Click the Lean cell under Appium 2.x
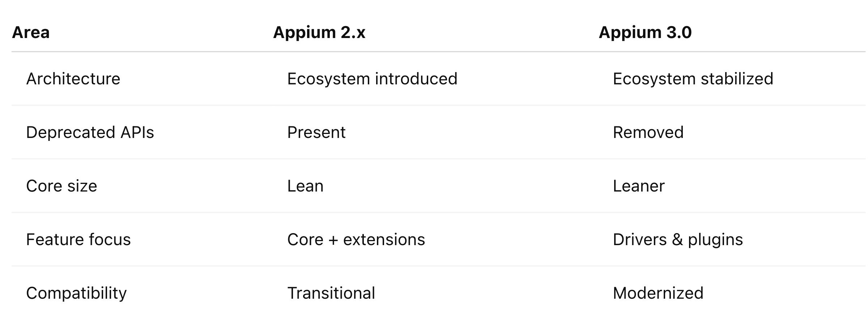This screenshot has width=868, height=336. 305,186
